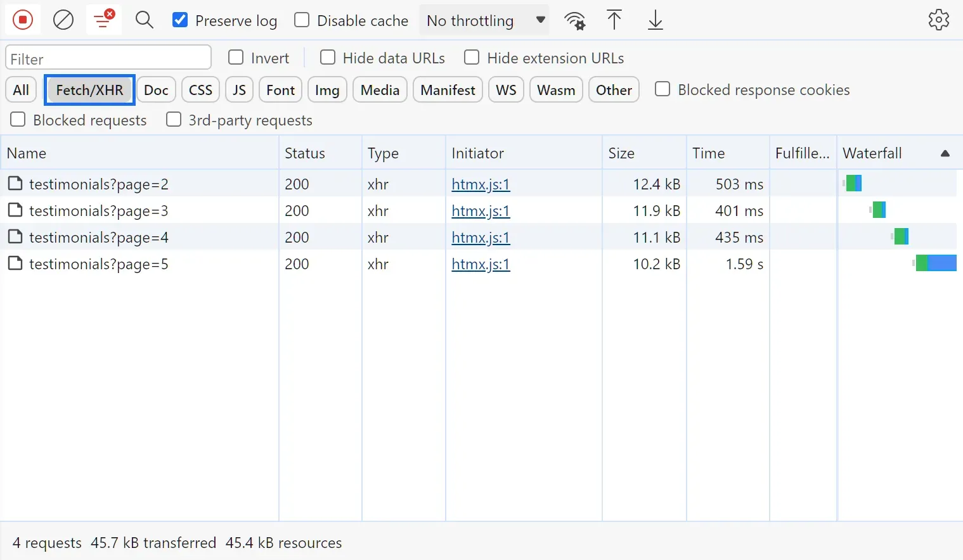This screenshot has width=963, height=560.
Task: Select the Media request filter
Action: [380, 89]
